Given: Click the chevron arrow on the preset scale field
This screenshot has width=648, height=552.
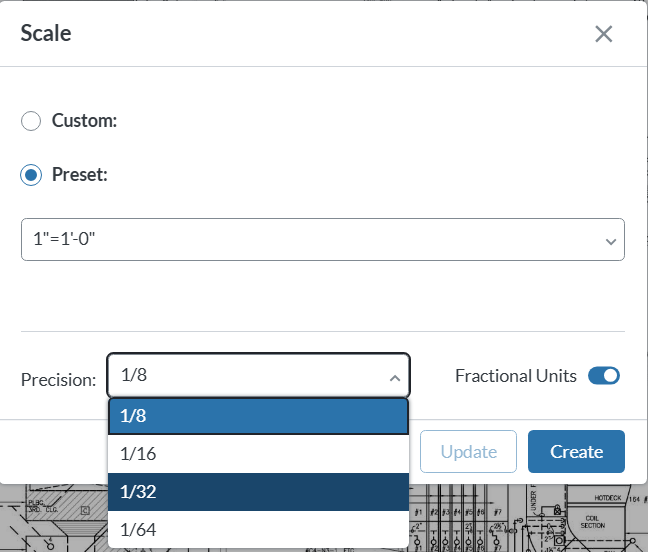Looking at the screenshot, I should (611, 241).
